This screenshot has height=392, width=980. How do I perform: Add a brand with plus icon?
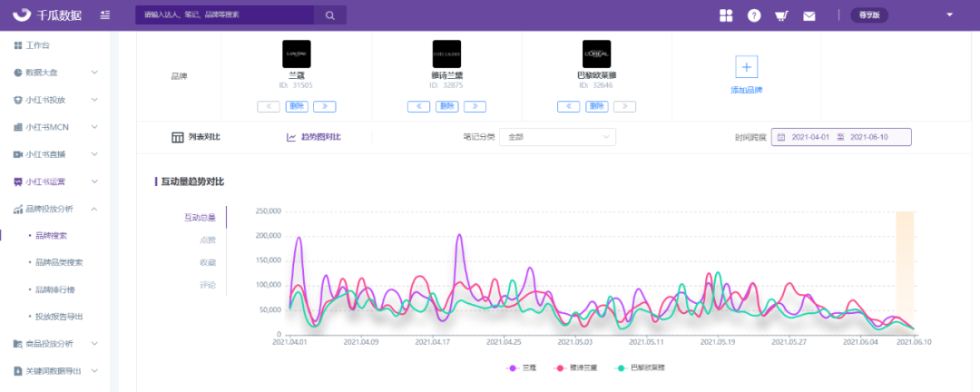pyautogui.click(x=746, y=66)
